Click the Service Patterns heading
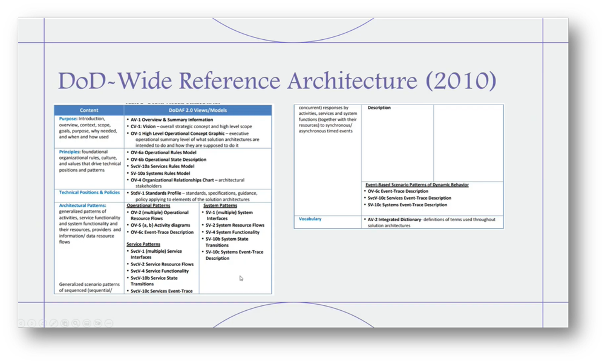Screen dimensions: 605x364 (143, 244)
